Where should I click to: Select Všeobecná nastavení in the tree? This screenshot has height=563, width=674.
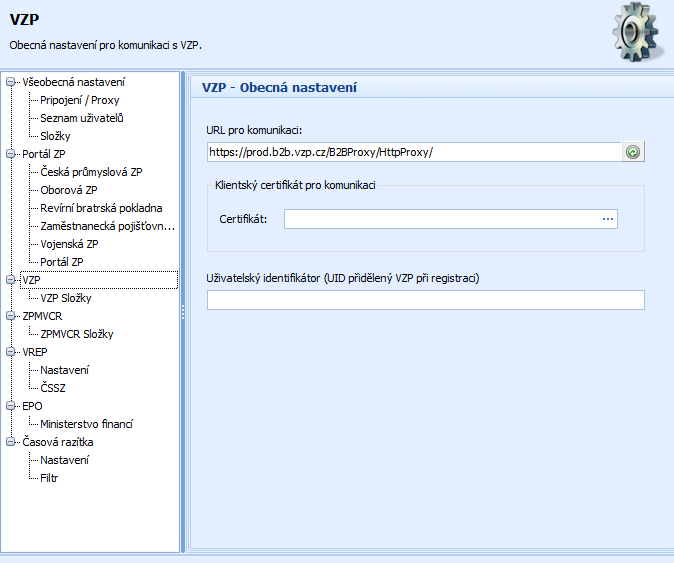click(x=74, y=82)
